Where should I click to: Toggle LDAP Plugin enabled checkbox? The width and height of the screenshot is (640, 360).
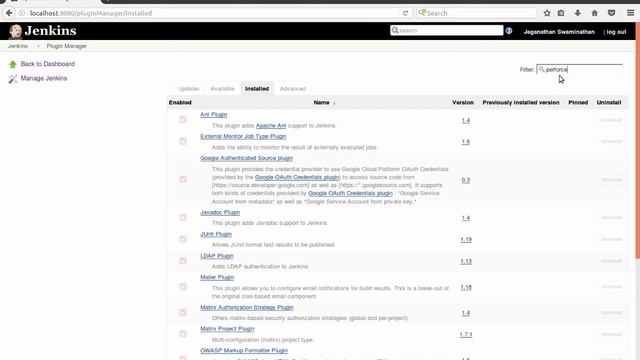(x=183, y=260)
